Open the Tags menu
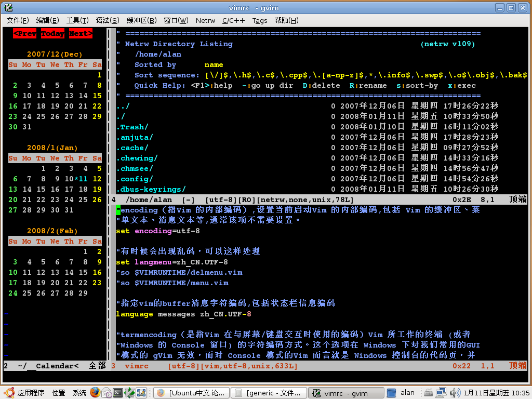This screenshot has height=399, width=532. click(x=260, y=20)
